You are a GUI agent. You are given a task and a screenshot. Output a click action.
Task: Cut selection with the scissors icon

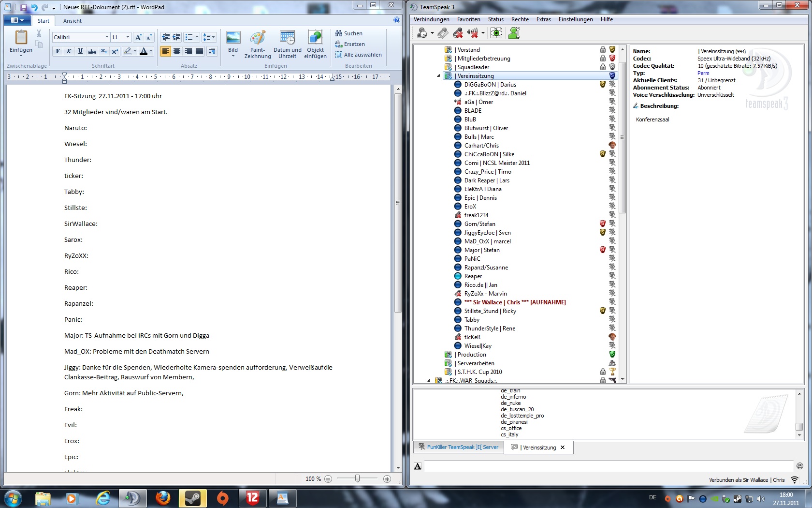39,33
